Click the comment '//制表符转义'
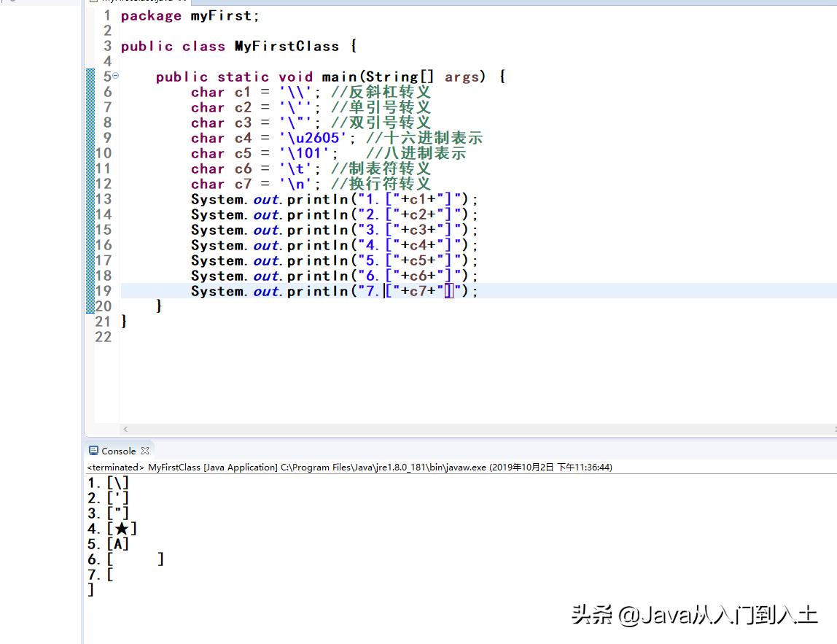Viewport: 837px width, 644px height. coord(381,169)
